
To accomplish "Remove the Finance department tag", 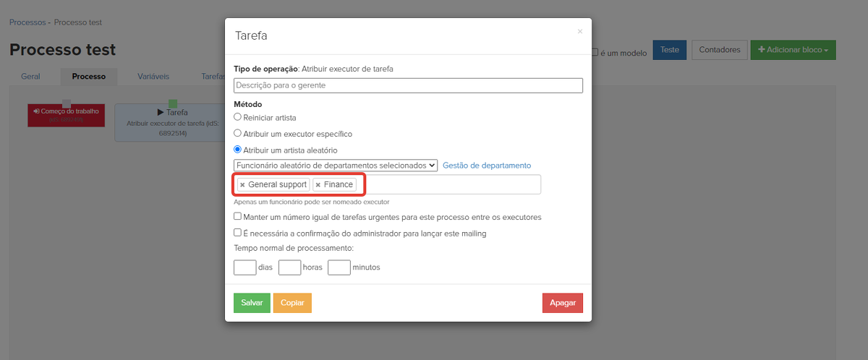I will click(x=318, y=185).
